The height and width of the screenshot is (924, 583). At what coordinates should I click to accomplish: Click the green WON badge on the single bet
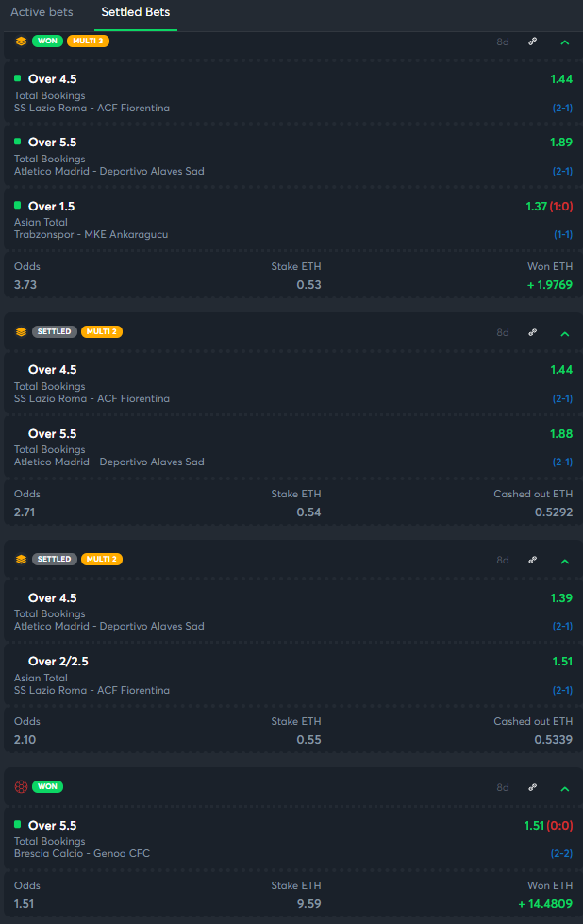click(47, 786)
